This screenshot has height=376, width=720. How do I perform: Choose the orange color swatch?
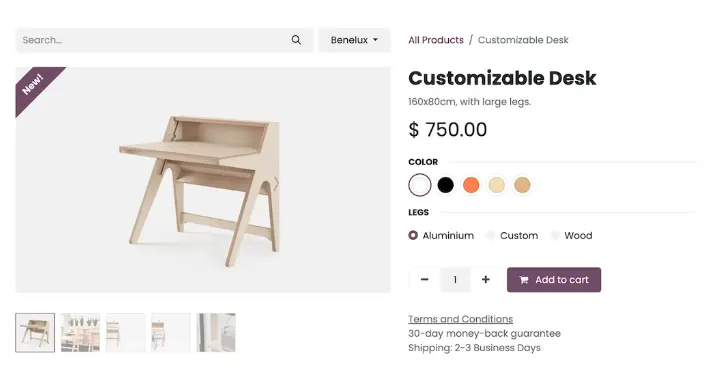[x=471, y=185]
